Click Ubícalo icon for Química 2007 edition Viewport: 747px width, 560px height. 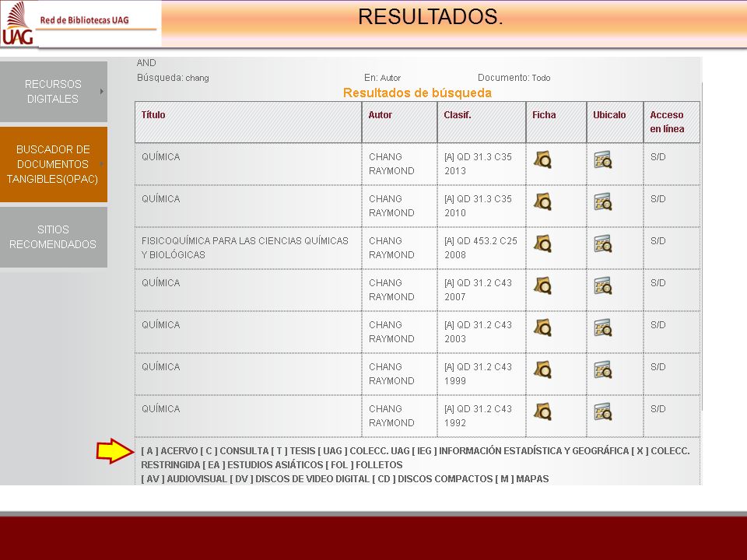coord(603,285)
